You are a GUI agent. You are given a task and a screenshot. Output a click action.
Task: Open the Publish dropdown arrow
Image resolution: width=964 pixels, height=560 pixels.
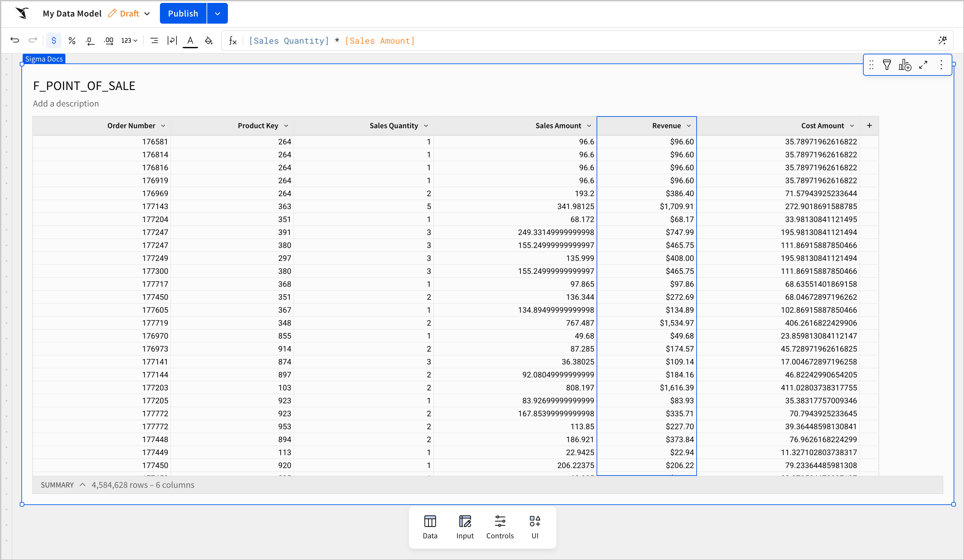pos(217,13)
